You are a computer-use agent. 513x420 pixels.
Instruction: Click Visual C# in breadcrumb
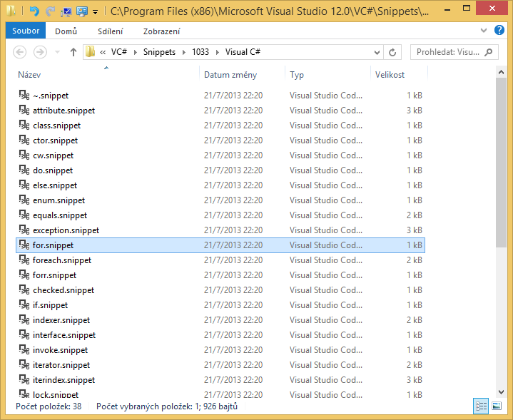pos(243,52)
